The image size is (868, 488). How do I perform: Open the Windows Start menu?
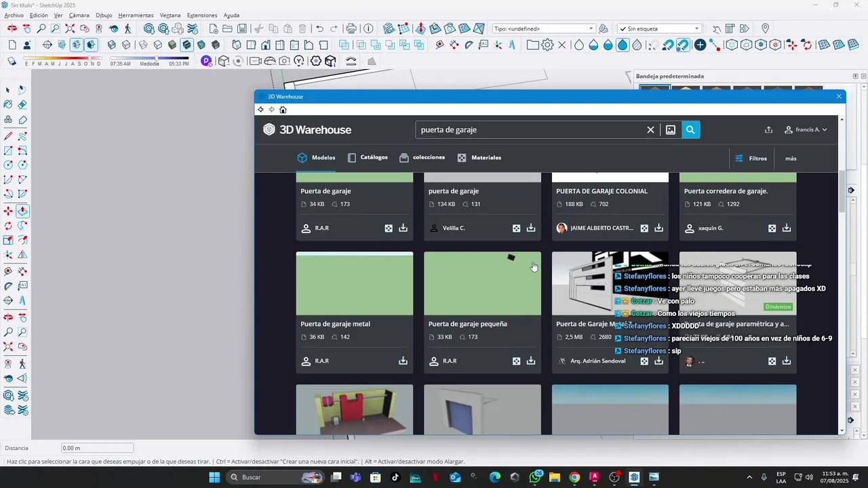(x=214, y=477)
